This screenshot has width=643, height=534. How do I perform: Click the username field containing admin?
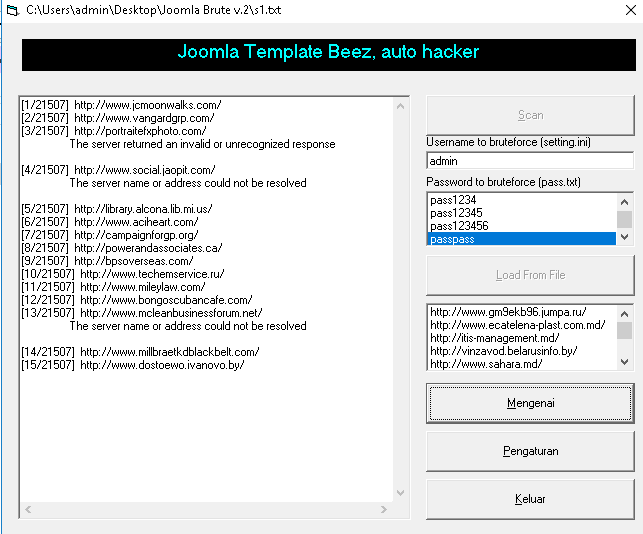click(530, 161)
